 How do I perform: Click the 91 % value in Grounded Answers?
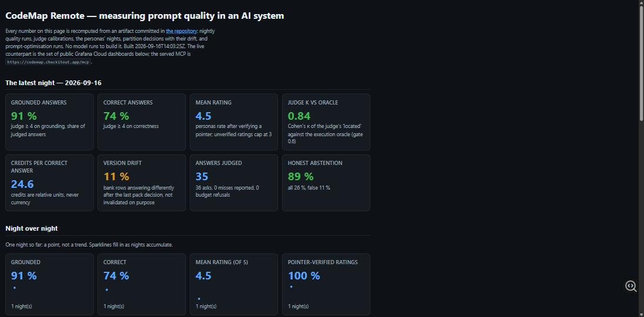24,116
